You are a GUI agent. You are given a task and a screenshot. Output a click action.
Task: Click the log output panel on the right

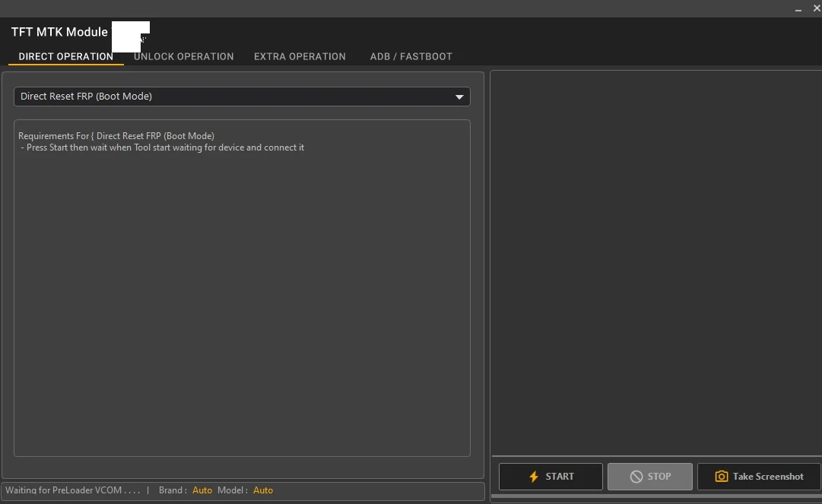tap(655, 263)
